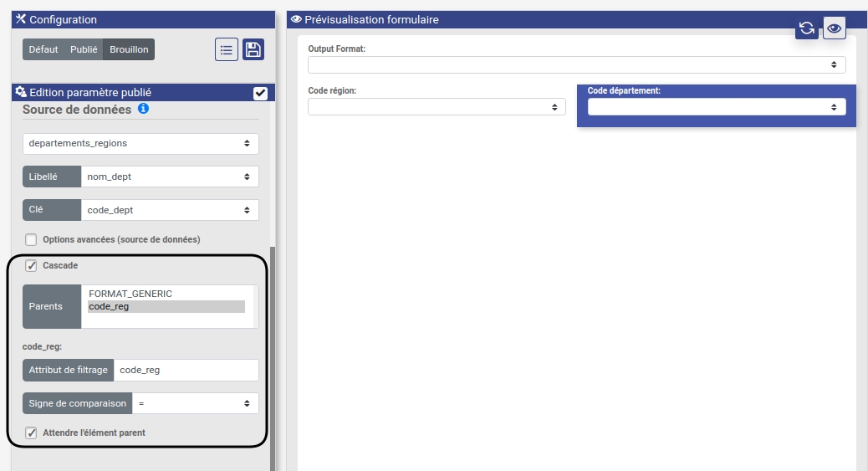868x471 pixels.
Task: Click the save floppy disk icon
Action: tap(253, 49)
